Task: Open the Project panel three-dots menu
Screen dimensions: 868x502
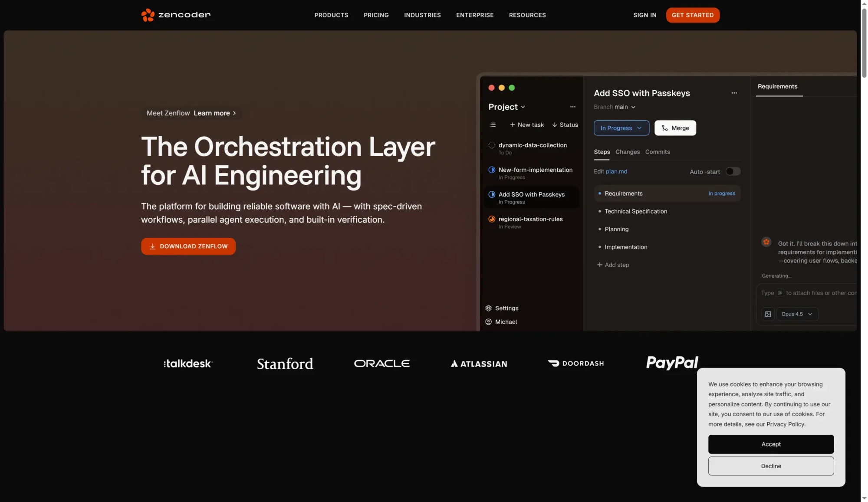Action: pyautogui.click(x=573, y=107)
